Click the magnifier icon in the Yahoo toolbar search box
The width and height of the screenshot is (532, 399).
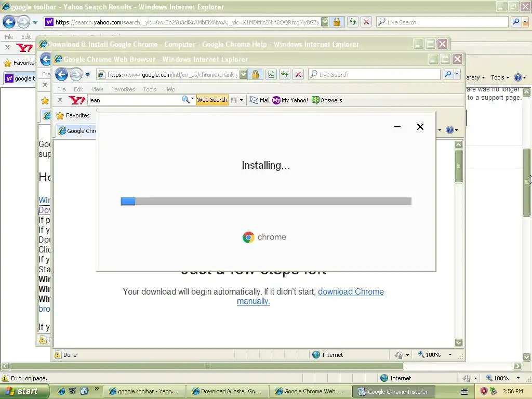tap(185, 99)
